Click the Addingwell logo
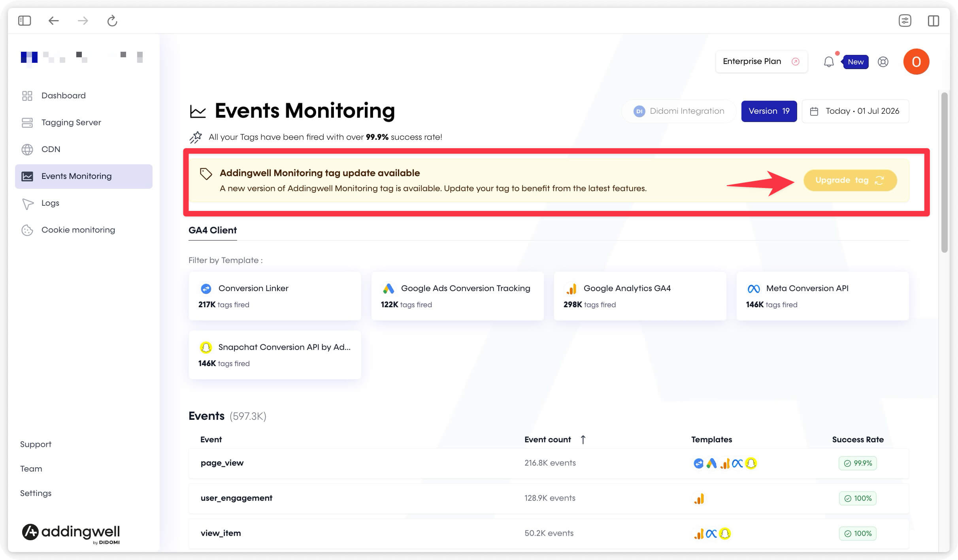 [71, 534]
